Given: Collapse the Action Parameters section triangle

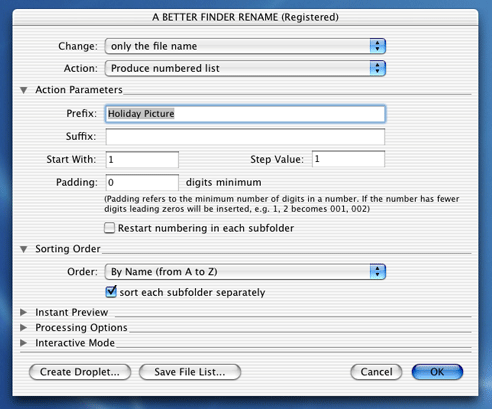Looking at the screenshot, I should pos(24,90).
